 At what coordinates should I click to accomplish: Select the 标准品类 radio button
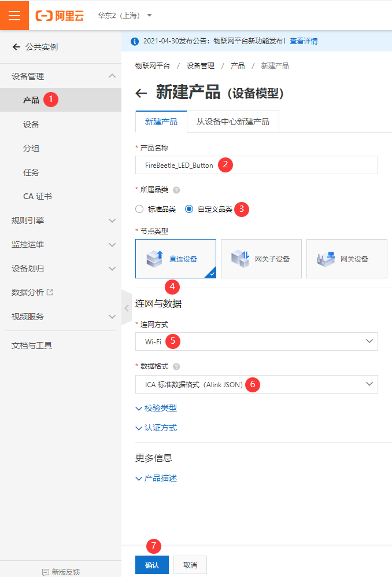(139, 209)
